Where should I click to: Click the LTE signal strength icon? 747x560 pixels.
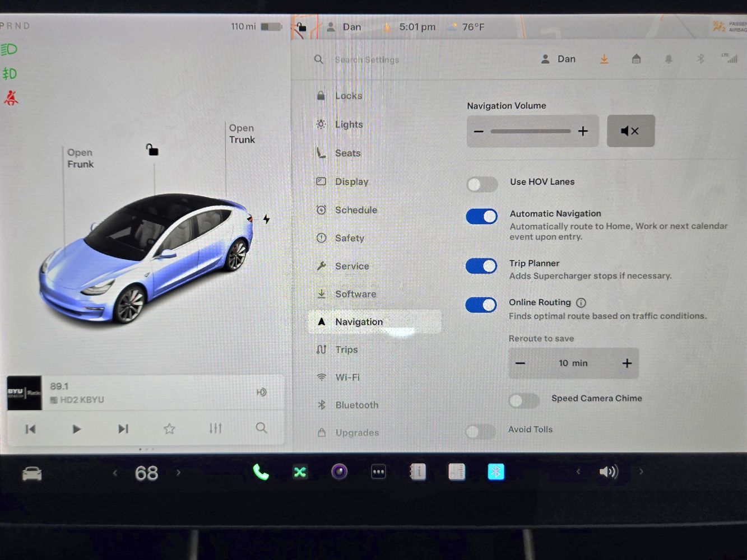(x=729, y=58)
